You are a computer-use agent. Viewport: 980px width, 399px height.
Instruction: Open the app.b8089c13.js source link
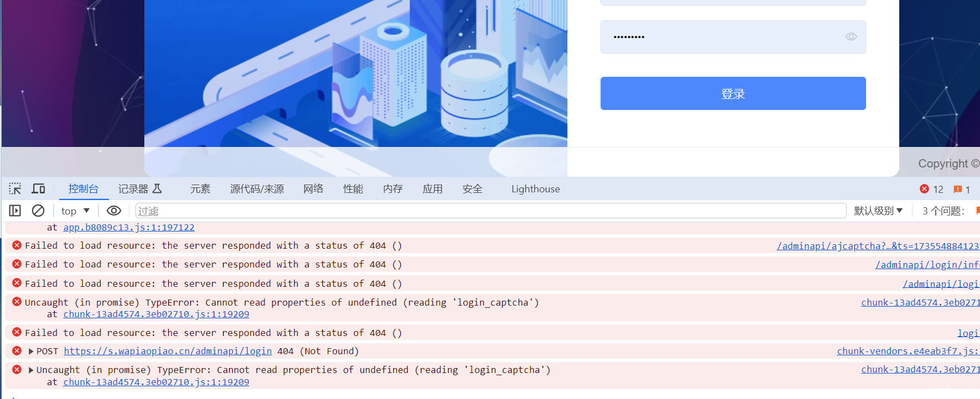point(129,227)
